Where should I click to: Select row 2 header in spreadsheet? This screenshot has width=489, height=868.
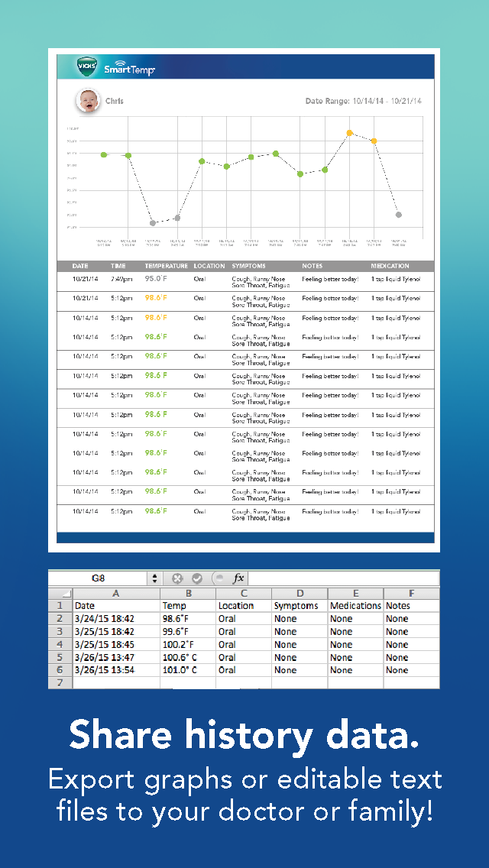point(60,618)
